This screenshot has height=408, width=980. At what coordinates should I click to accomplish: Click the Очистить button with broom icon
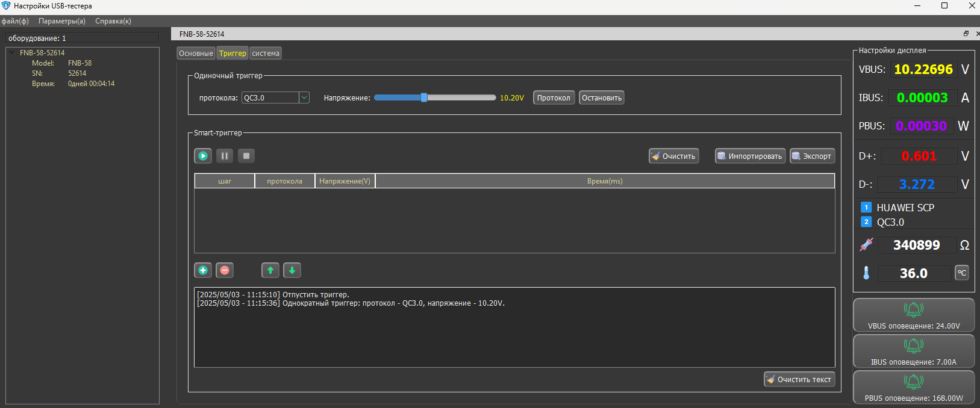point(673,156)
